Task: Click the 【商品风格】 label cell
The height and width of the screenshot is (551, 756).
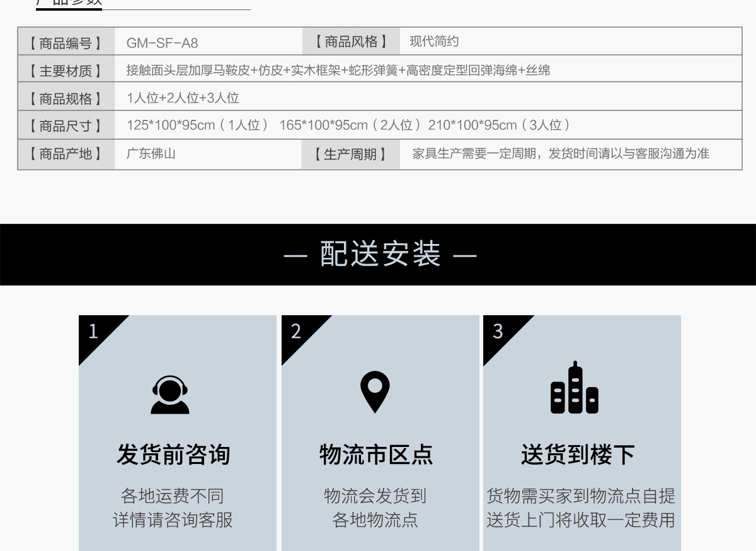Action: [351, 42]
